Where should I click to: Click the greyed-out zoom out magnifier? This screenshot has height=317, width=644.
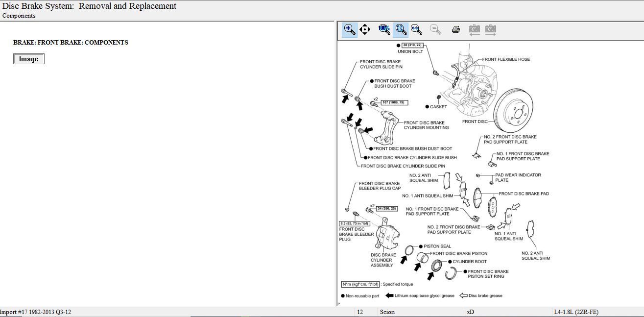(x=435, y=29)
